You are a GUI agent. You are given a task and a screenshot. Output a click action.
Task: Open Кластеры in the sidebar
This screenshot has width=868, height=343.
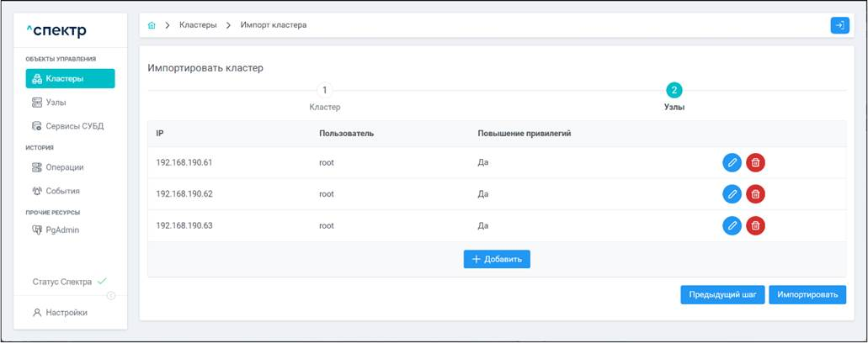click(x=70, y=79)
